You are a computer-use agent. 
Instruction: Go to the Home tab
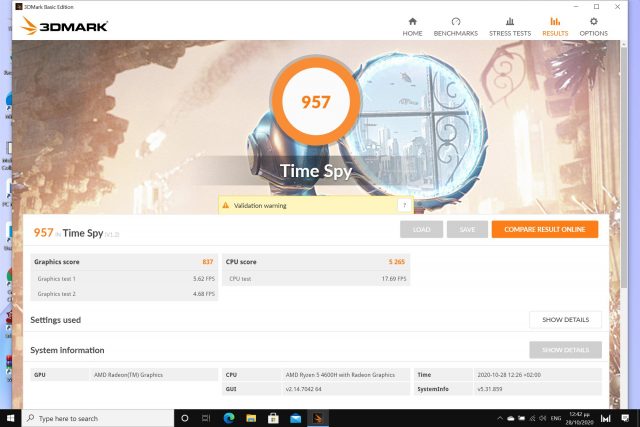(412, 27)
